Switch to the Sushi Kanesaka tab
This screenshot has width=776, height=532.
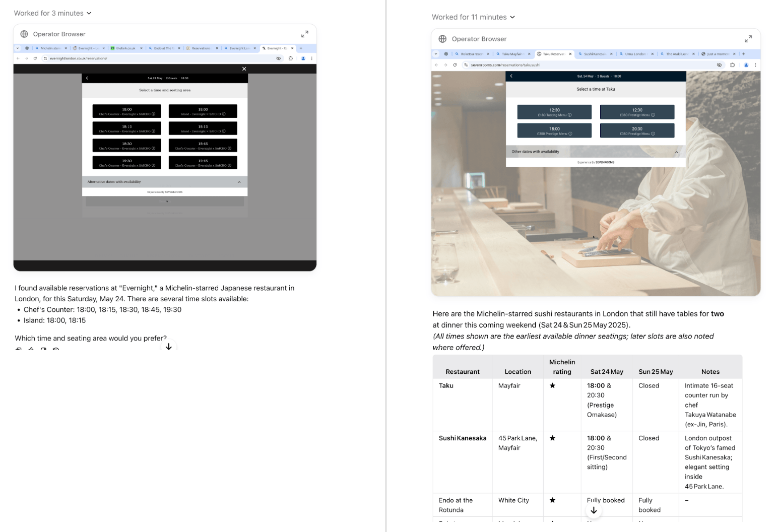pyautogui.click(x=595, y=54)
